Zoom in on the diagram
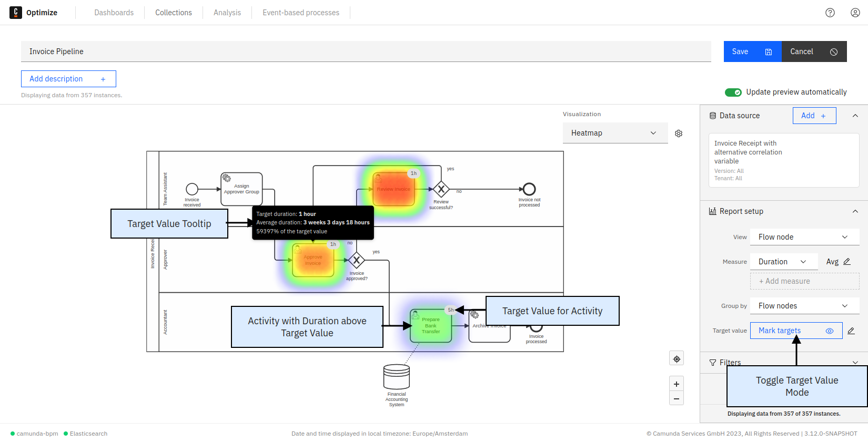The width and height of the screenshot is (868, 443). 677,384
